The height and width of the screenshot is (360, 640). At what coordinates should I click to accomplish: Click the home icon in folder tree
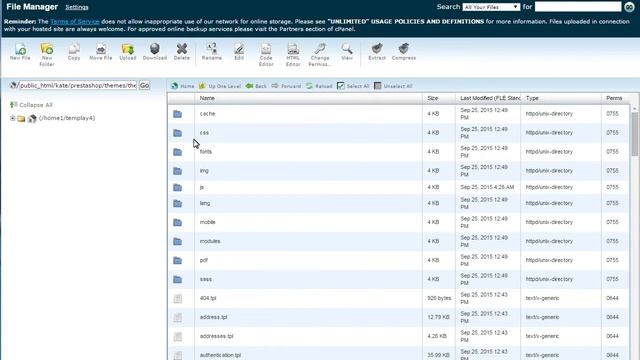click(32, 118)
